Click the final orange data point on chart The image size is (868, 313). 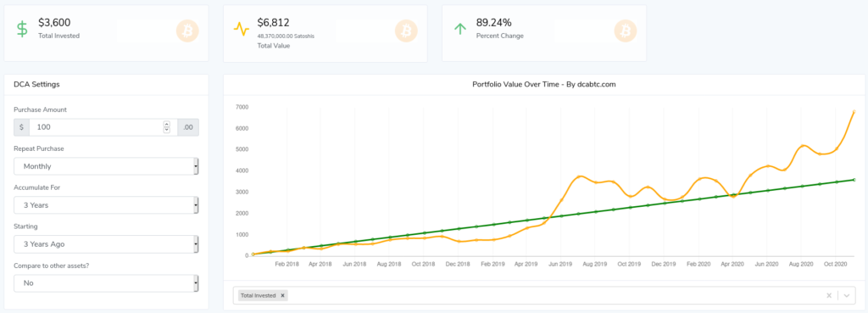coord(854,112)
